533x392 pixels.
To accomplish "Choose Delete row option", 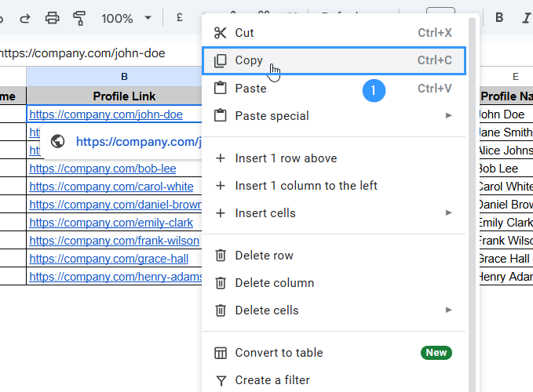I will pos(334,256).
